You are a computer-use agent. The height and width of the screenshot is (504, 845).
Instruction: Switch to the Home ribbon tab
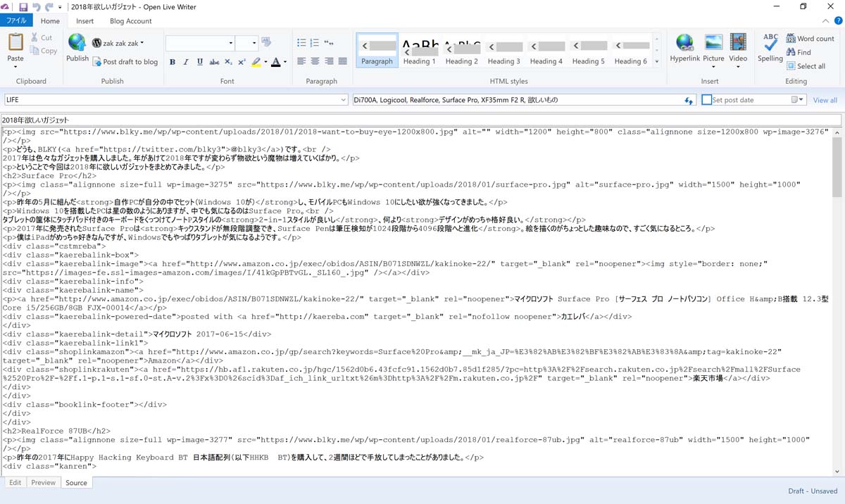click(x=50, y=21)
